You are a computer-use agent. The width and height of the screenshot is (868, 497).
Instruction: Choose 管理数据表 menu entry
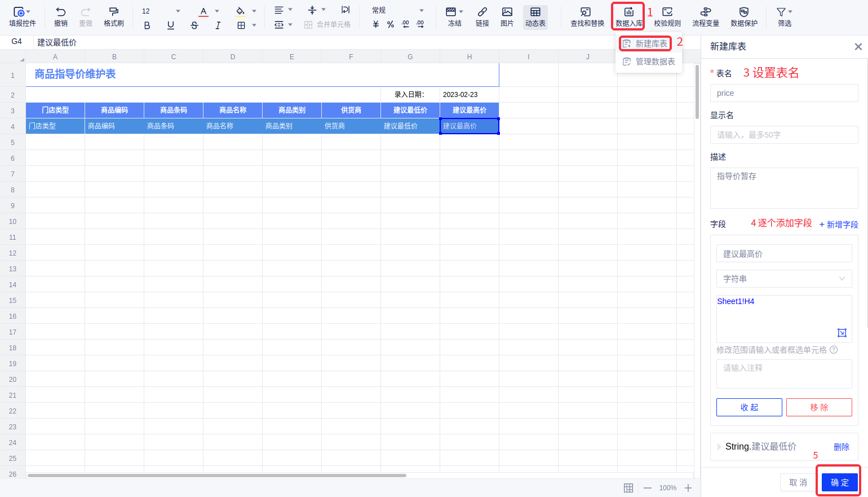click(x=649, y=61)
